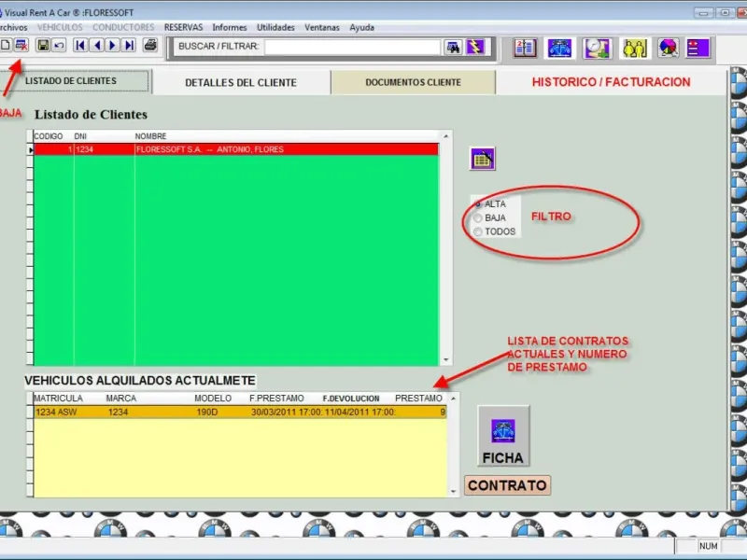Select rented vehicle row 1234 ASW
The width and height of the screenshot is (747, 560).
pyautogui.click(x=240, y=412)
